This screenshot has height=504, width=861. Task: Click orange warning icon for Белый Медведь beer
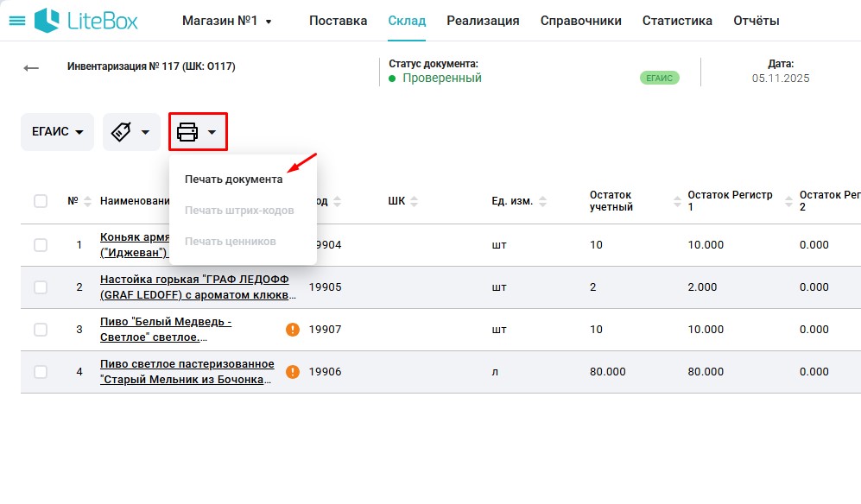click(x=293, y=329)
